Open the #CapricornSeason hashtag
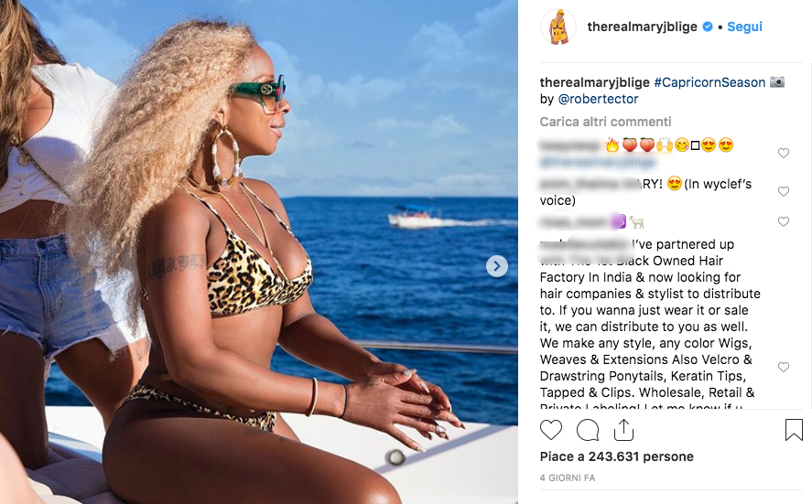This screenshot has width=812, height=504. pyautogui.click(x=709, y=82)
